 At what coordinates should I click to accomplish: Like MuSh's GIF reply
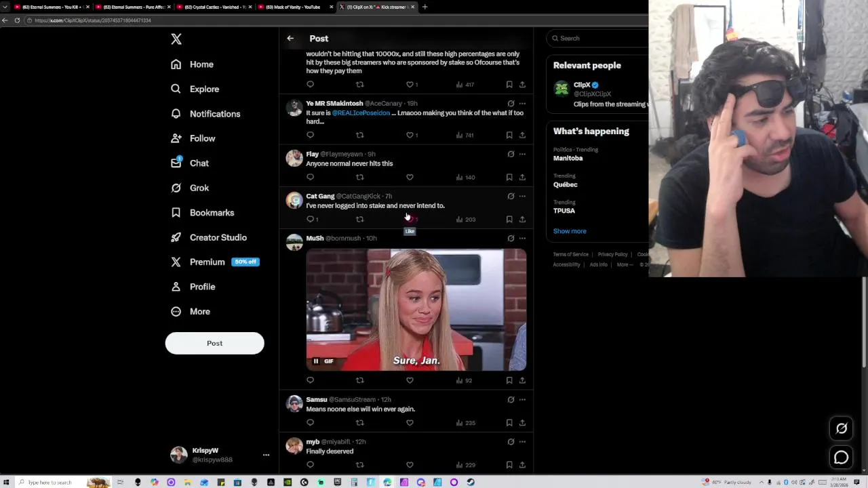pos(410,381)
